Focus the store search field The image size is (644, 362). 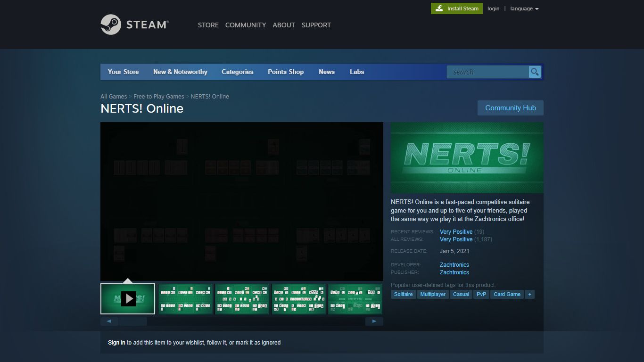488,72
